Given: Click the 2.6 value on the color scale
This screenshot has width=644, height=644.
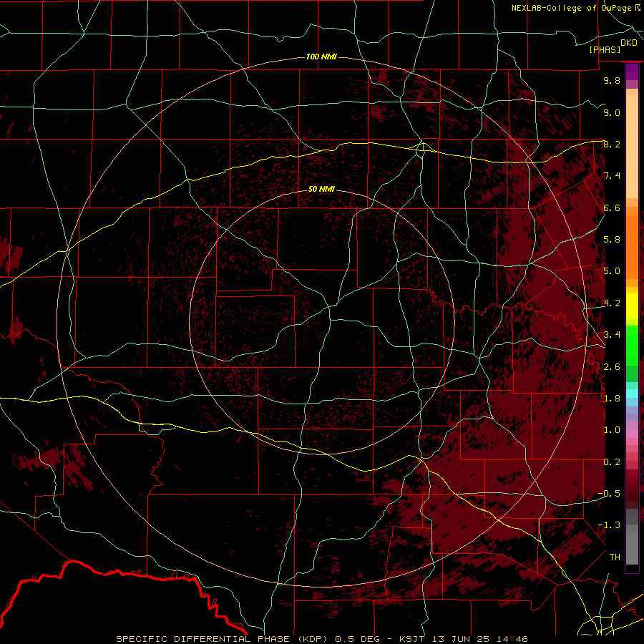Looking at the screenshot, I should click(612, 367).
